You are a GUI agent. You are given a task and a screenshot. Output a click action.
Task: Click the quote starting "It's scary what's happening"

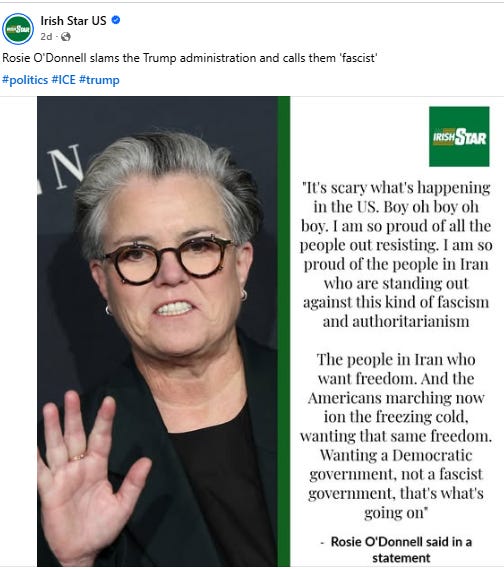point(396,254)
